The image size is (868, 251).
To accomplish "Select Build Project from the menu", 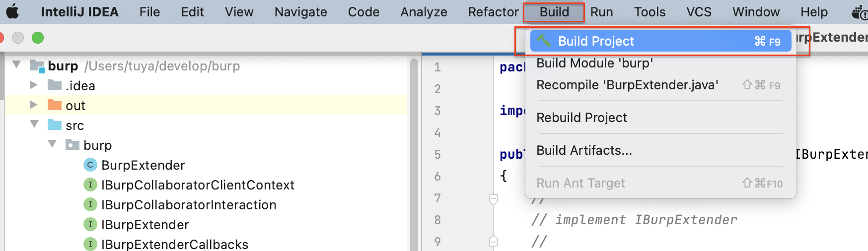I will click(x=596, y=41).
